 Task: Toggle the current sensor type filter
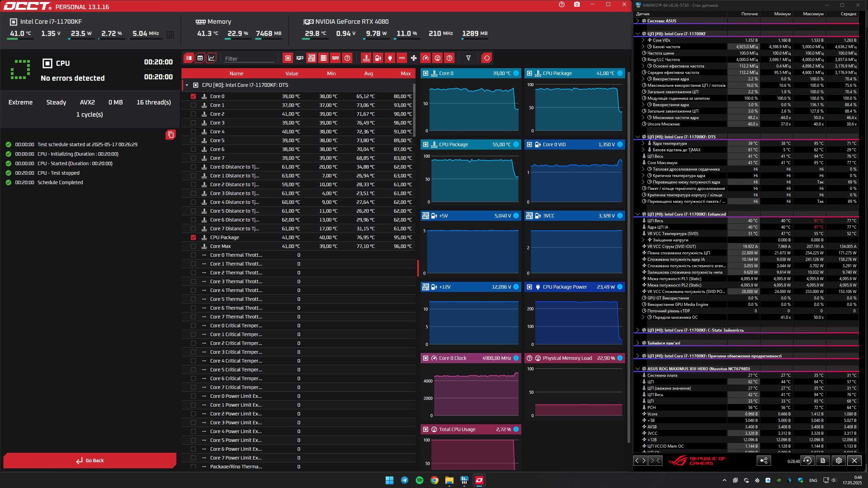402,58
